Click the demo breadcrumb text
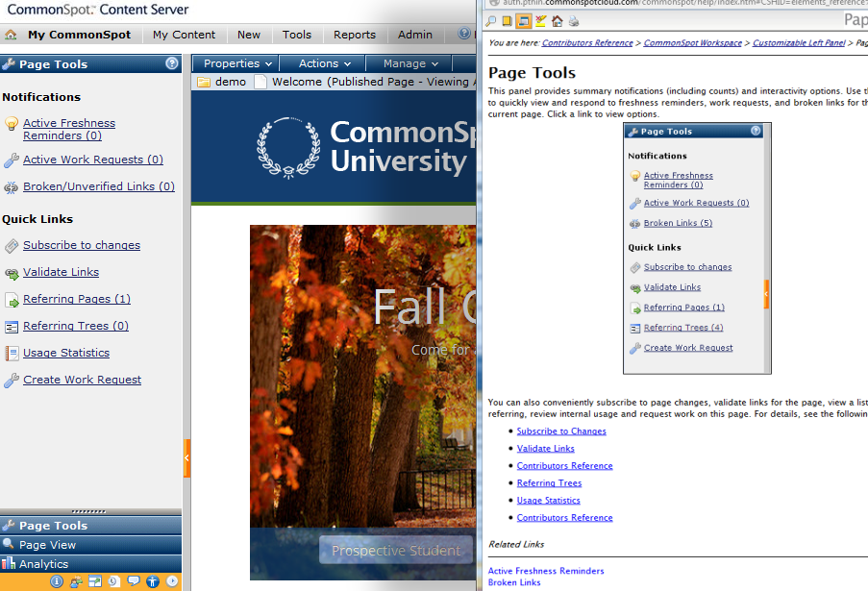The width and height of the screenshot is (868, 591). 231,82
